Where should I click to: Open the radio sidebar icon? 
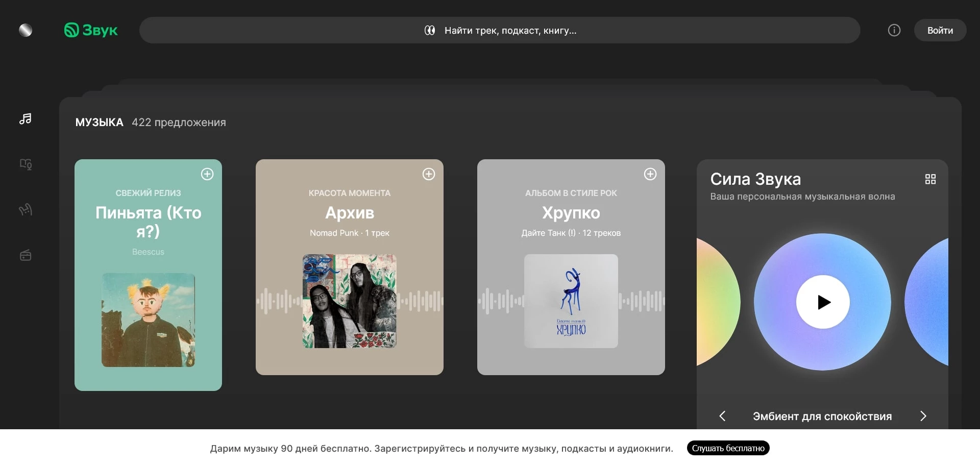tap(26, 255)
